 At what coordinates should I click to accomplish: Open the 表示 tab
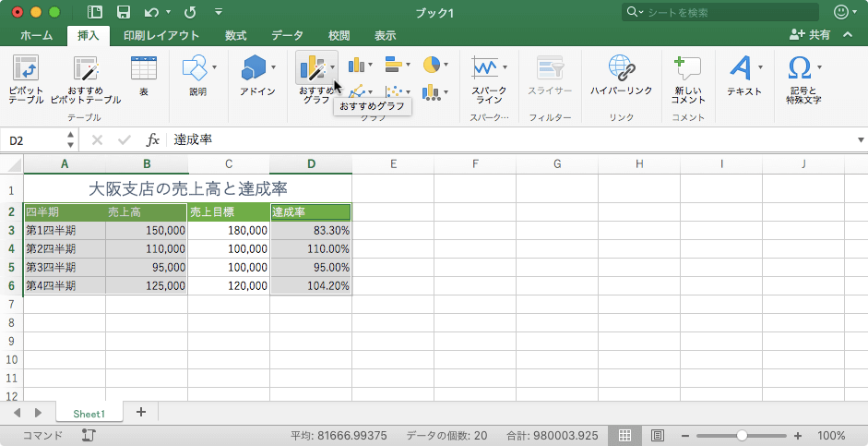385,35
